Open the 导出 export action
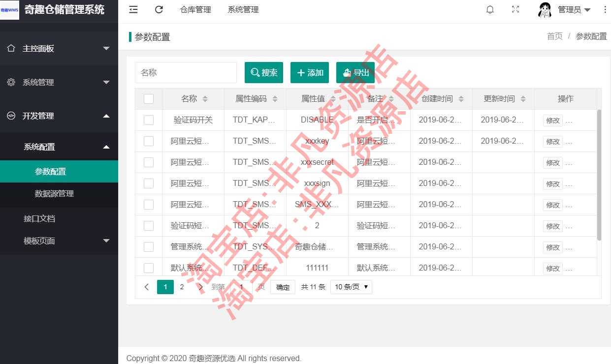The image size is (611, 364). point(355,72)
